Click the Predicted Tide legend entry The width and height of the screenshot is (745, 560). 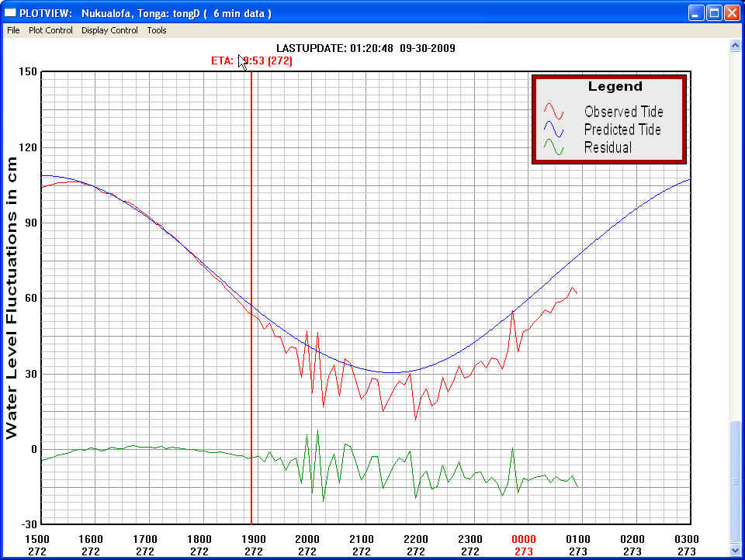click(x=622, y=130)
